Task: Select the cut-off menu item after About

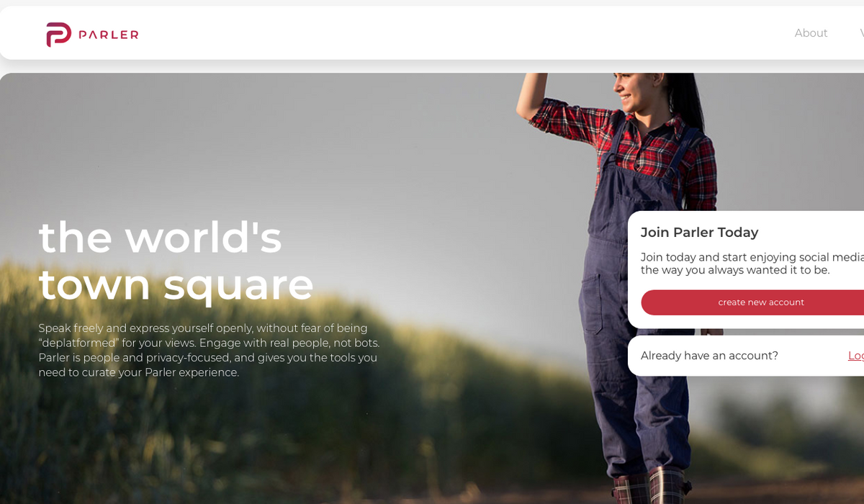Action: coord(862,33)
